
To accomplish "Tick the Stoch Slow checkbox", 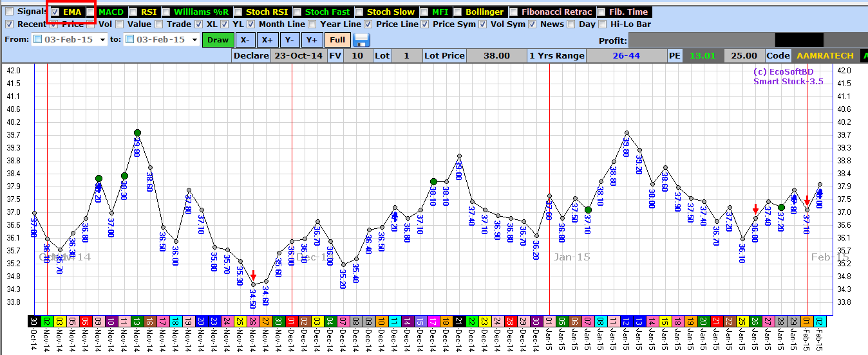I will click(x=359, y=12).
